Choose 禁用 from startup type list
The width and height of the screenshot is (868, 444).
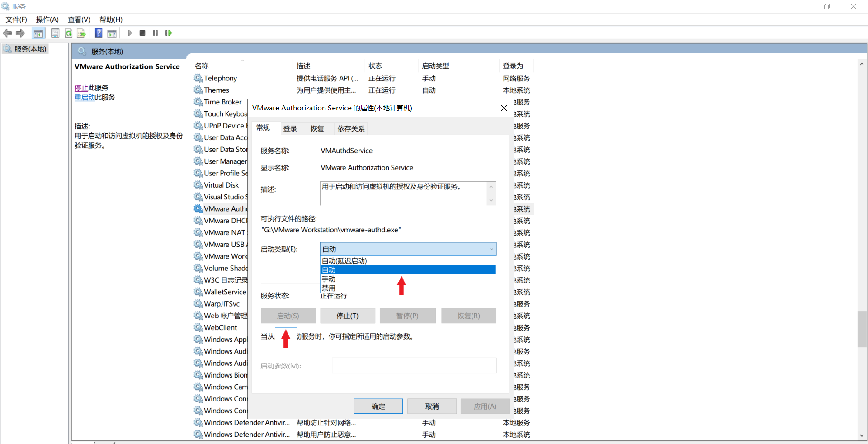(x=408, y=288)
